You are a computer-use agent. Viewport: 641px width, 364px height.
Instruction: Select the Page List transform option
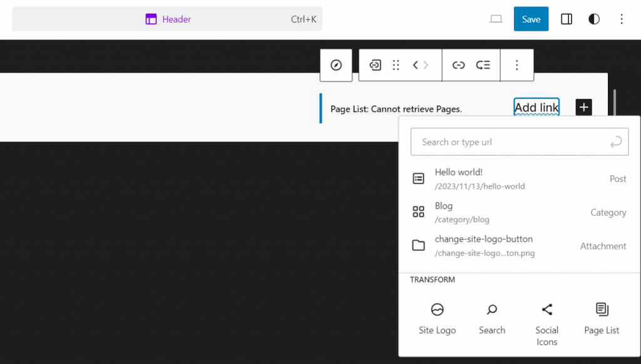coord(601,316)
